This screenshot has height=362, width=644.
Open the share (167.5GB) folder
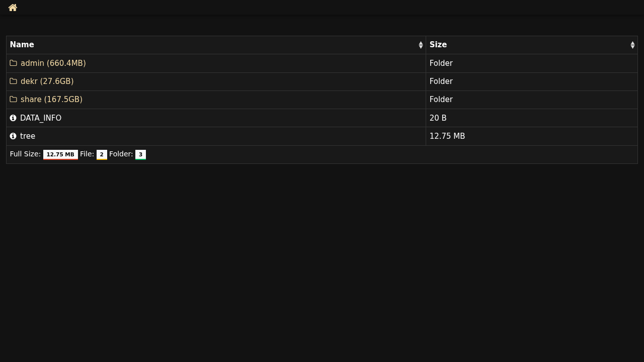[51, 100]
